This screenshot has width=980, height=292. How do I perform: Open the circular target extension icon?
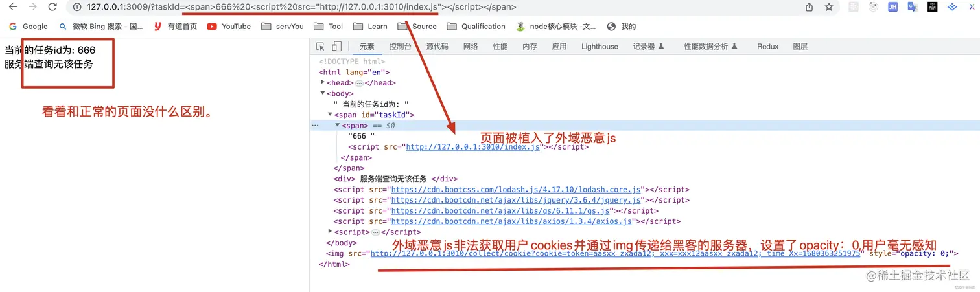point(873,7)
